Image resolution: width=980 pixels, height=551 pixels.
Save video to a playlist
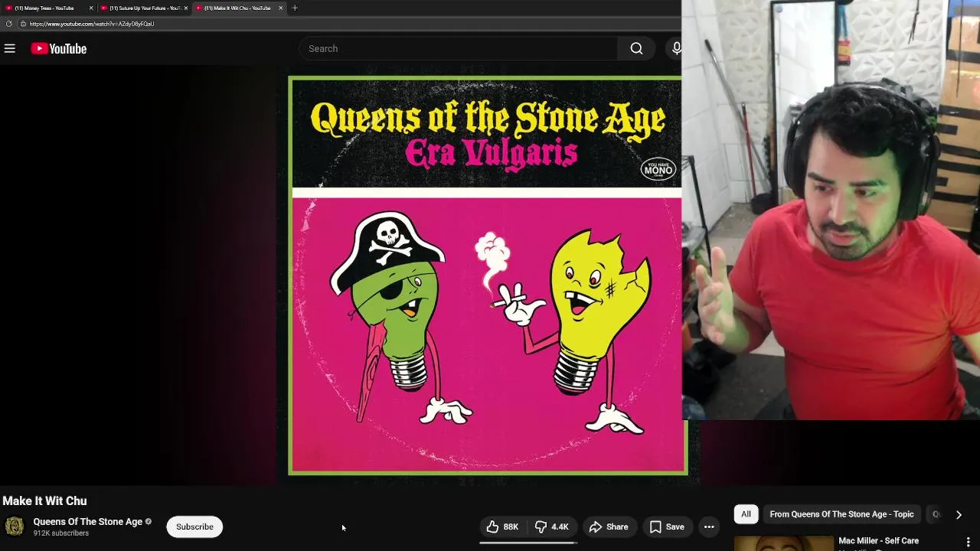coord(667,527)
